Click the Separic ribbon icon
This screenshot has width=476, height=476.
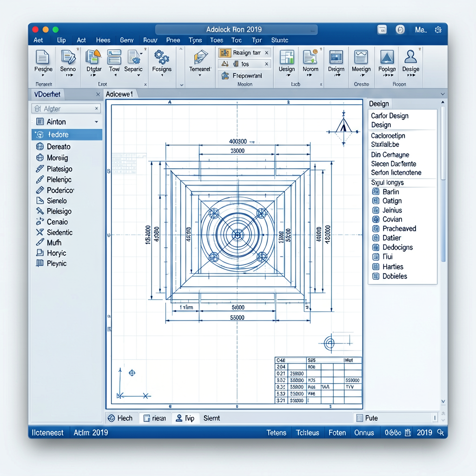point(134,57)
